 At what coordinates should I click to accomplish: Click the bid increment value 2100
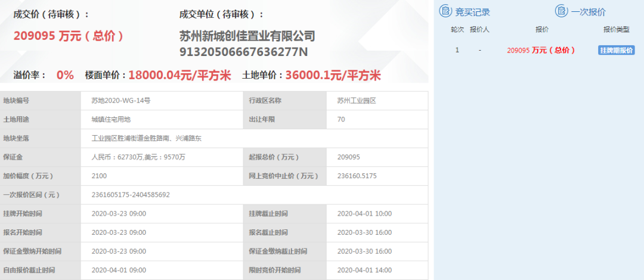[100, 176]
